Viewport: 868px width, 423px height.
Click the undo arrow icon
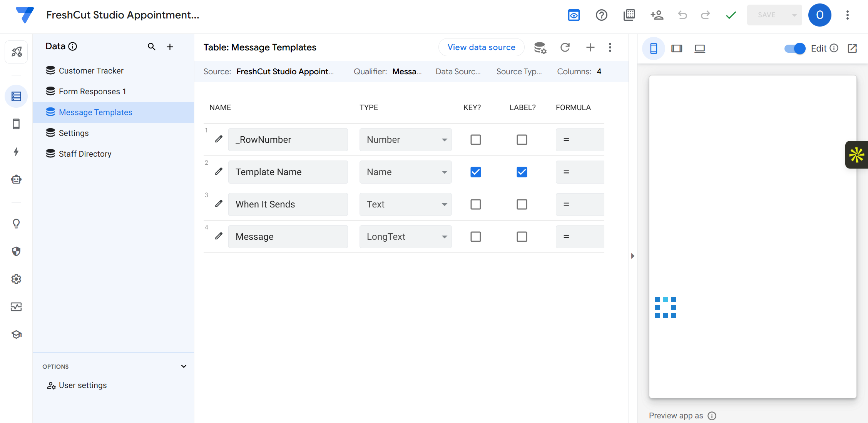(682, 15)
